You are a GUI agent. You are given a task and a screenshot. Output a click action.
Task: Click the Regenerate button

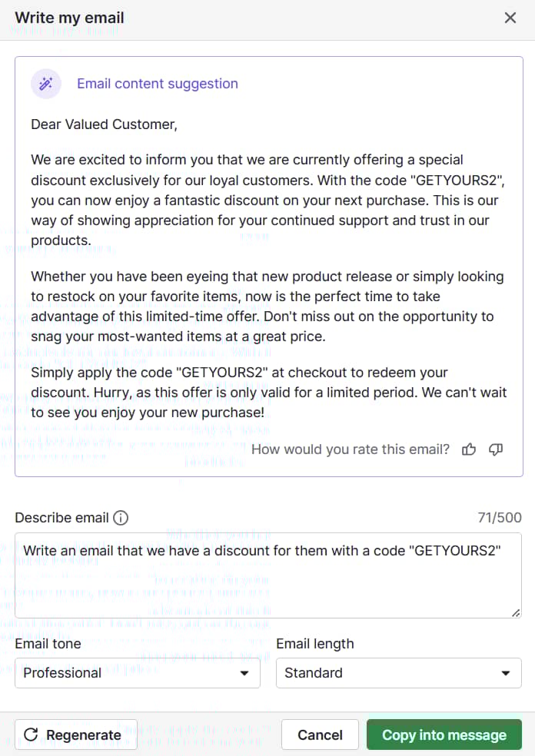[76, 735]
